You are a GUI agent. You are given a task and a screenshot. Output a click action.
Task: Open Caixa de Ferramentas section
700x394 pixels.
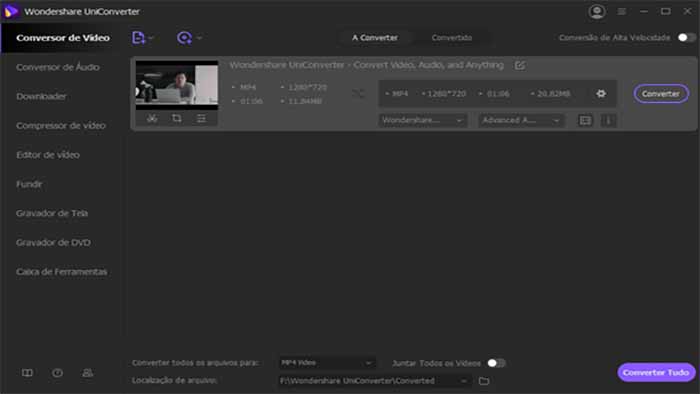click(x=62, y=272)
